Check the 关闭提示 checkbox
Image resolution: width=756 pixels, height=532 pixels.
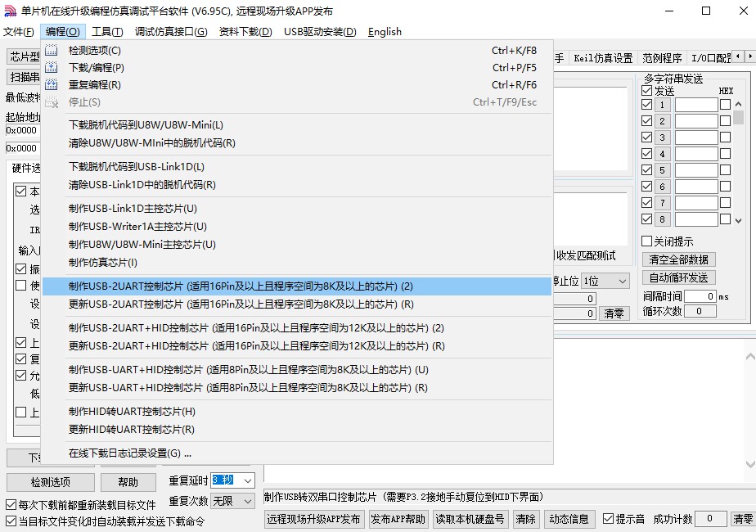(647, 241)
